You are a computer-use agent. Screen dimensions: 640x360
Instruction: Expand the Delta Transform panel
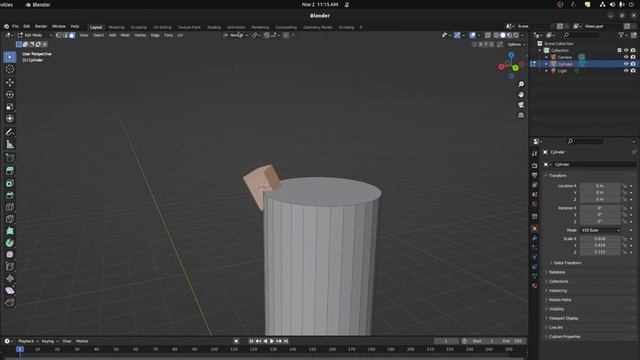click(x=567, y=263)
